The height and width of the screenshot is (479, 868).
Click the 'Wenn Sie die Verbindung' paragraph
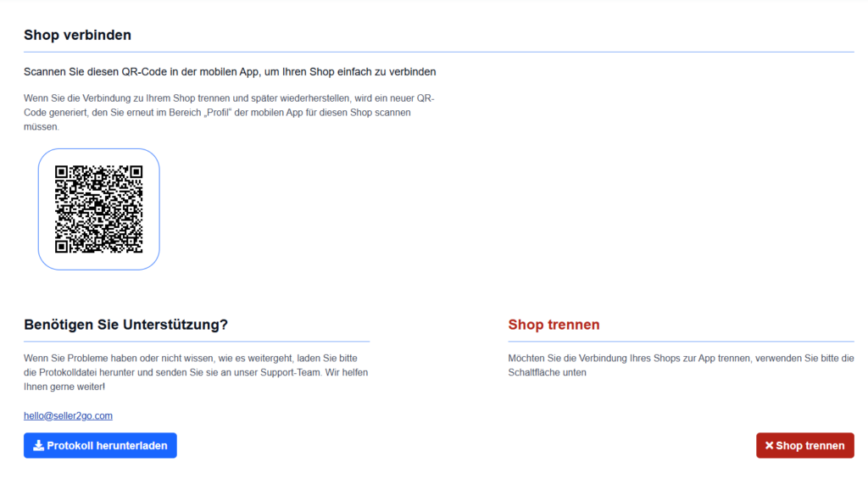click(x=229, y=113)
